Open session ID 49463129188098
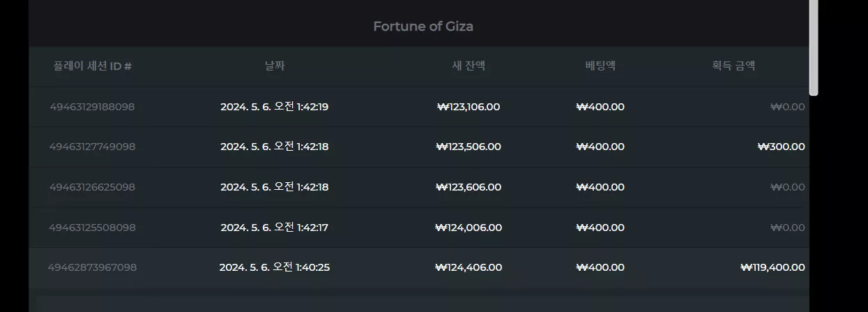This screenshot has width=868, height=312. click(92, 107)
